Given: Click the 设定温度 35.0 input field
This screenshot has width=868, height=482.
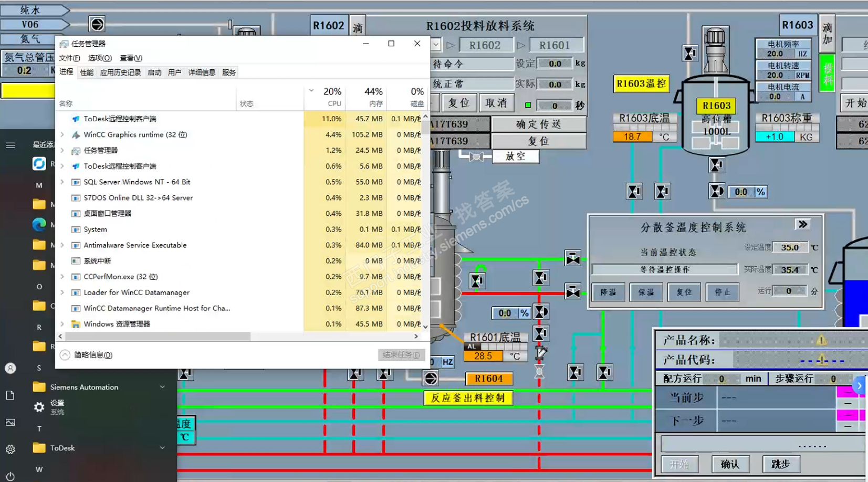Looking at the screenshot, I should (x=789, y=247).
